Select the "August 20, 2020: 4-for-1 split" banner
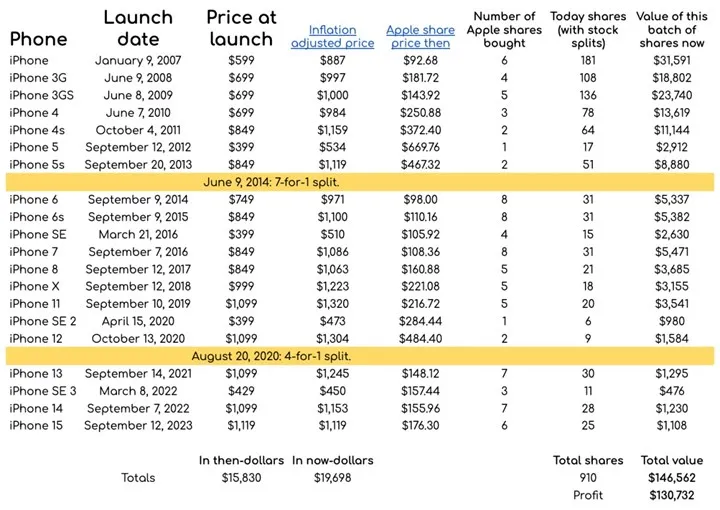The image size is (720, 510). tap(359, 356)
